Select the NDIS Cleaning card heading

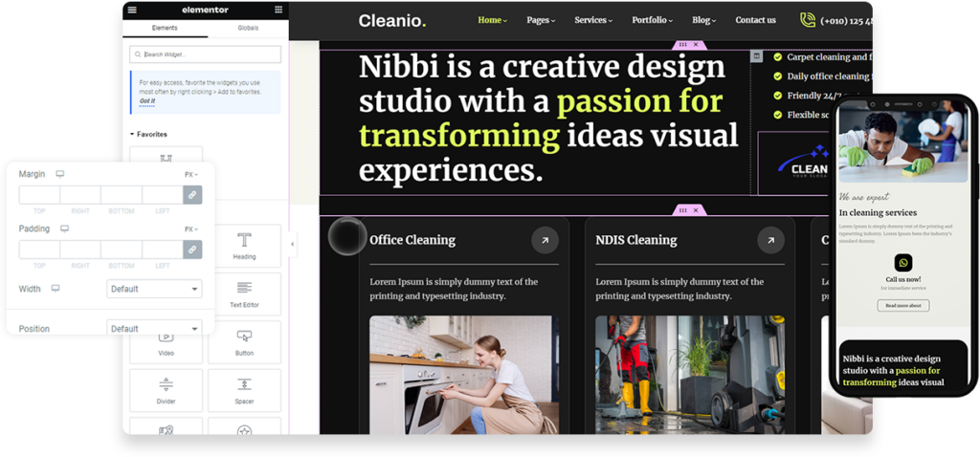pos(636,240)
